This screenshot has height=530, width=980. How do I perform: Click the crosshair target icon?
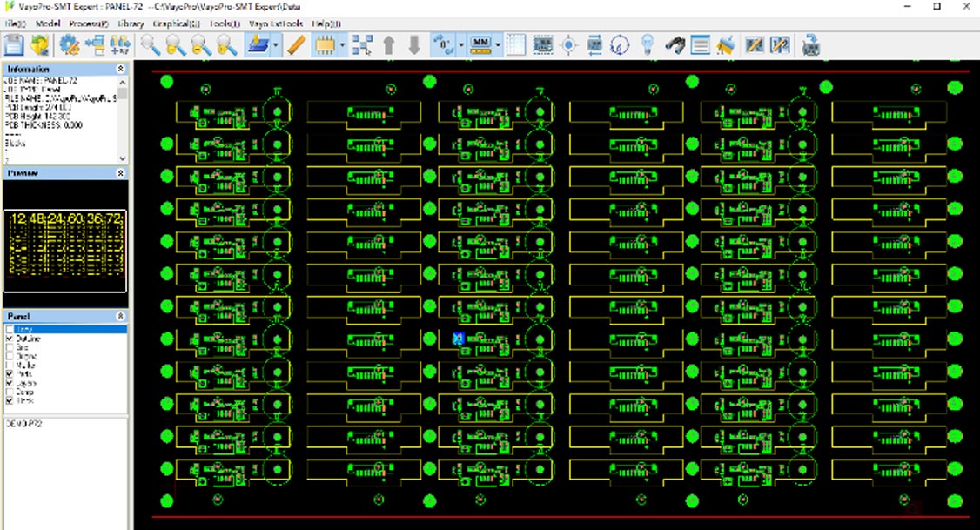tap(569, 44)
